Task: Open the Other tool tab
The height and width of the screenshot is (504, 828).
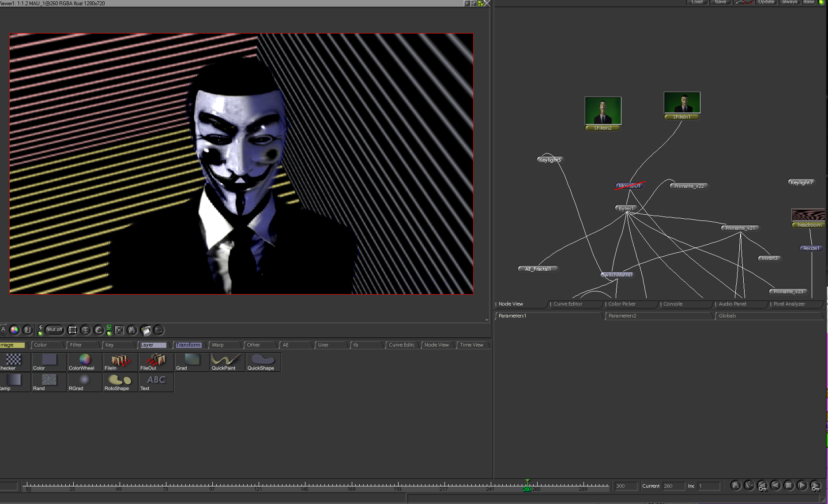Action: coord(260,345)
